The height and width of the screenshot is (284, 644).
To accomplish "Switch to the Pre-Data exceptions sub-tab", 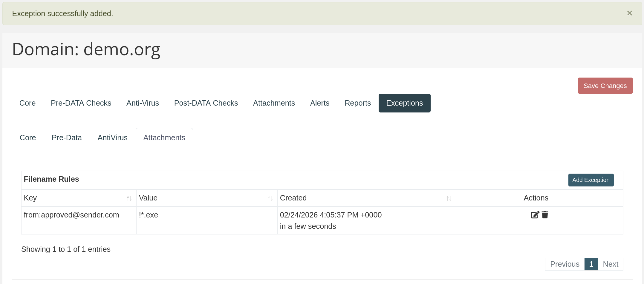I will coord(67,138).
